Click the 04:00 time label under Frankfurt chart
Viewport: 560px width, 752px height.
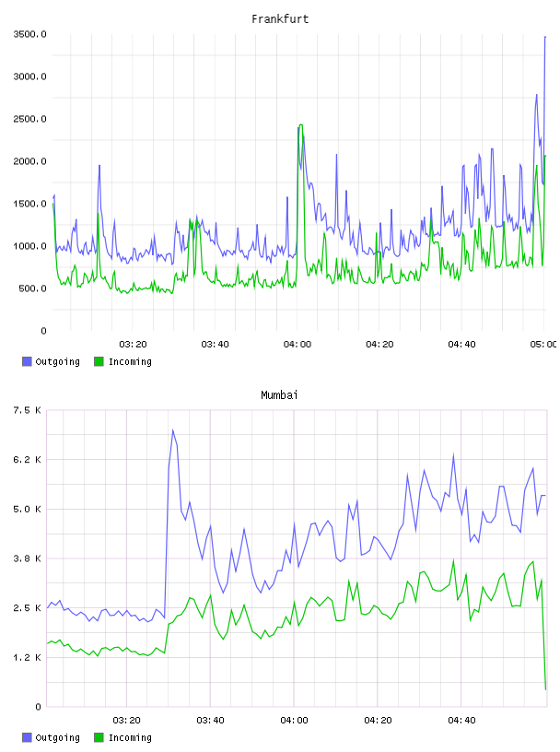pos(297,345)
